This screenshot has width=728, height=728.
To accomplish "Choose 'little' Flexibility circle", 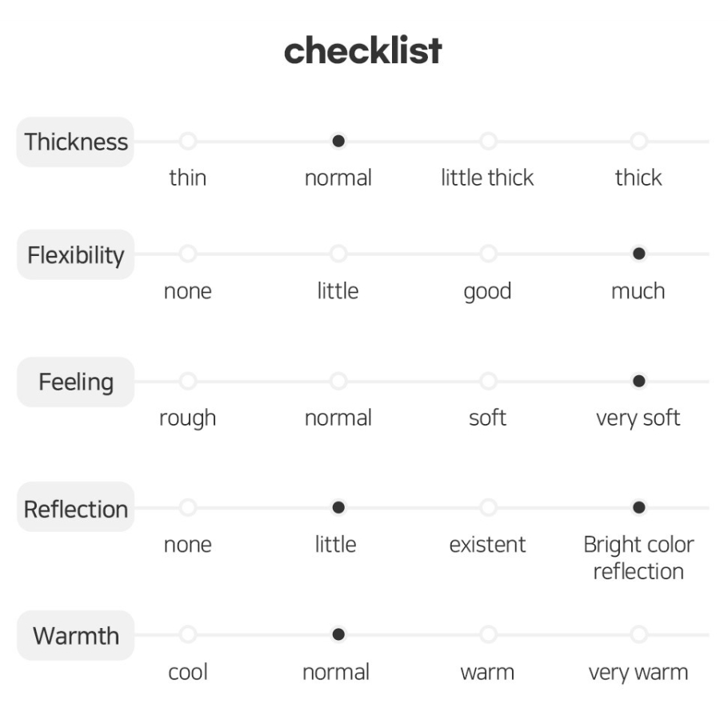I will click(338, 254).
